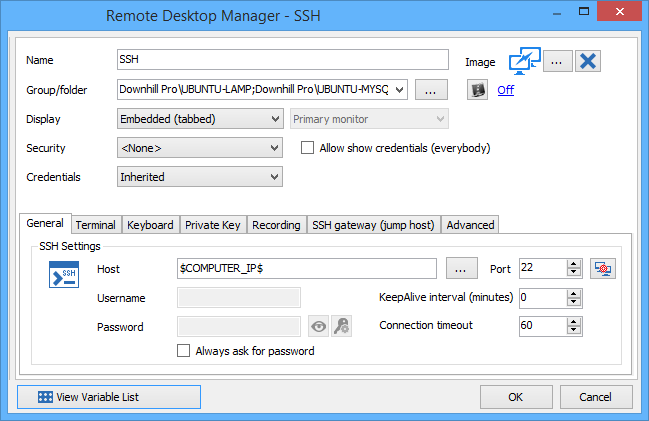
Task: Clear the image with the X icon
Action: point(589,61)
